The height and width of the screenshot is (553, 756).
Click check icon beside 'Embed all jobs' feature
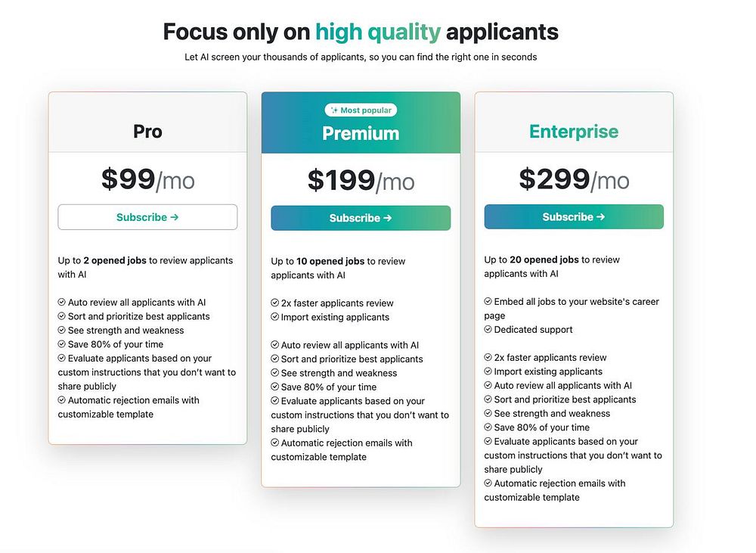[x=488, y=301]
